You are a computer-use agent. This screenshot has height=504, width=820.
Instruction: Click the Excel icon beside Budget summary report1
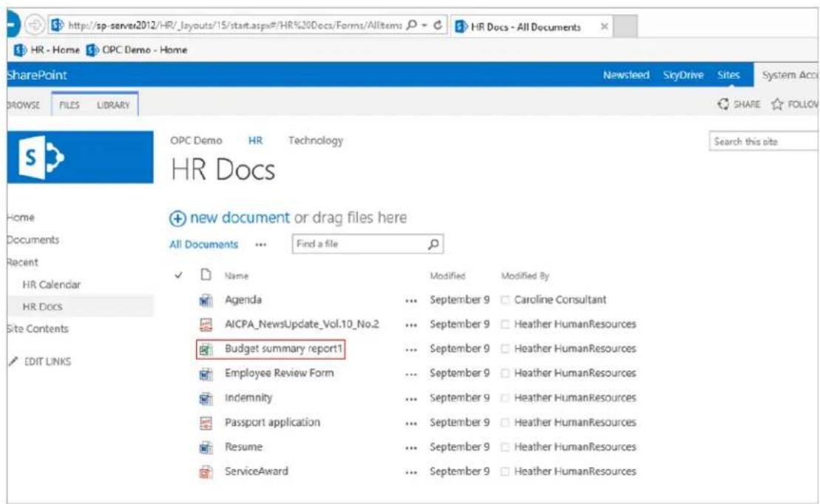[x=206, y=350]
